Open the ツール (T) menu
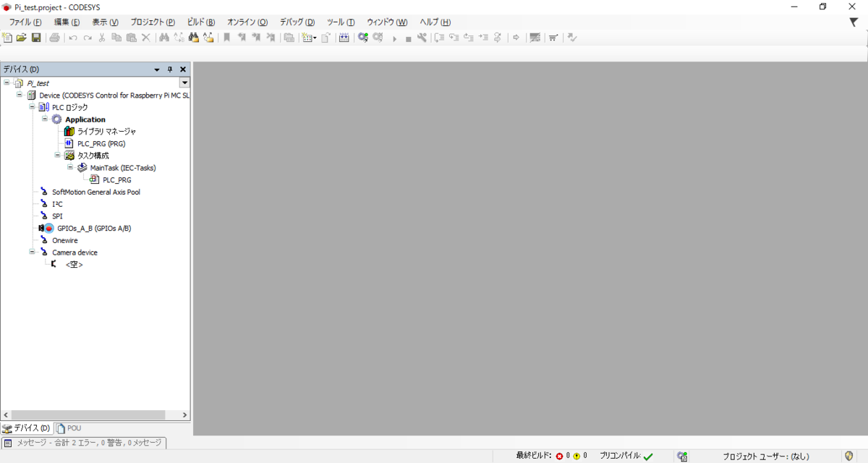868x463 pixels. [341, 22]
